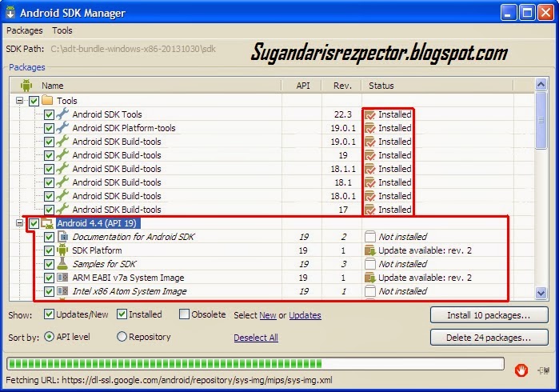Click the SDK Path text field
The width and height of the screenshot is (559, 392).
[133, 49]
